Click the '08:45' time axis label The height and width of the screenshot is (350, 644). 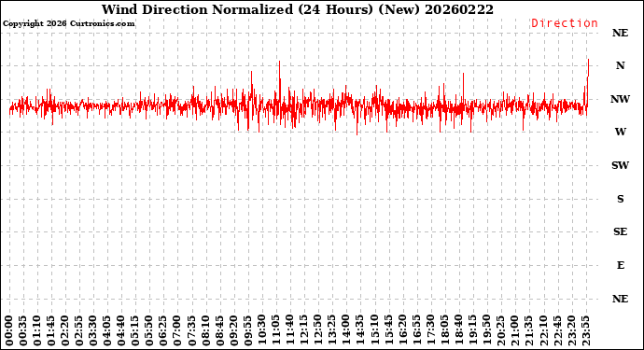coord(219,330)
